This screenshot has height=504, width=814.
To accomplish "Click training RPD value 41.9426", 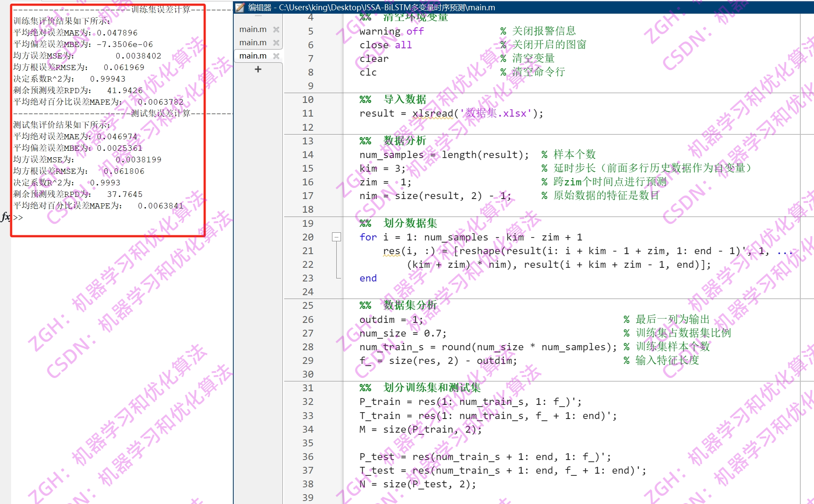I will point(125,91).
